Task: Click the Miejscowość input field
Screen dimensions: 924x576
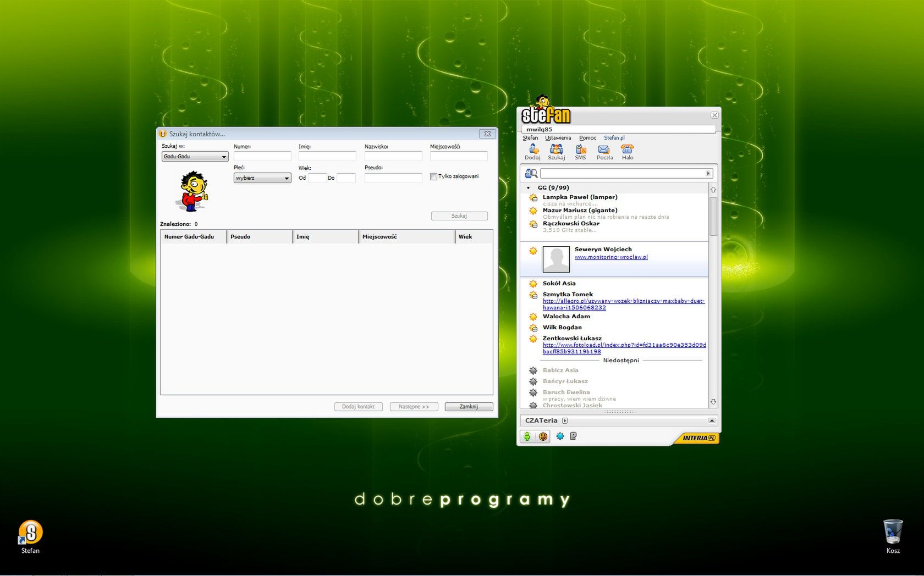Action: [459, 156]
